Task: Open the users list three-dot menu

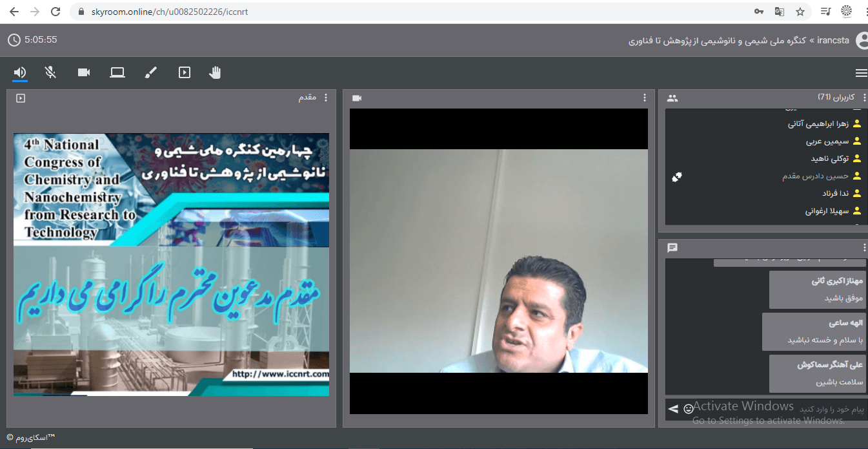Action: 865,98
